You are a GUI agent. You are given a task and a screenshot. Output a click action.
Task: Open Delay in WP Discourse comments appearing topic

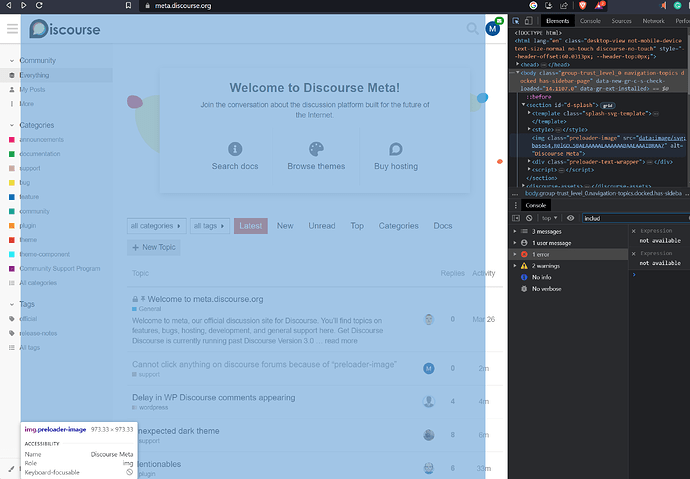pyautogui.click(x=213, y=397)
